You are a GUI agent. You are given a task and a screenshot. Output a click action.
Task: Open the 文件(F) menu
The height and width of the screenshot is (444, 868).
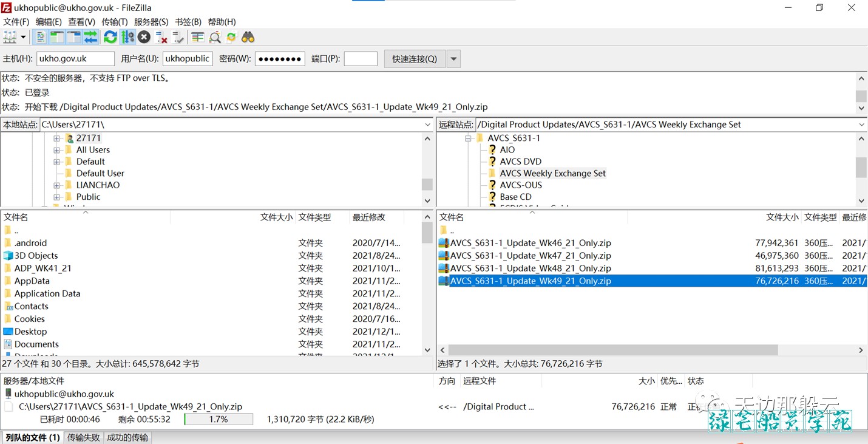coord(16,22)
